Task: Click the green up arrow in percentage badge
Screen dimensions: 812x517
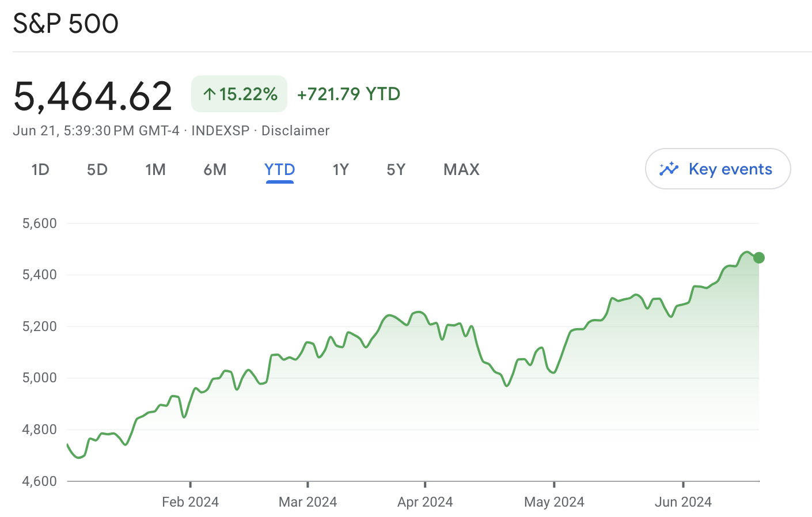Action: tap(210, 94)
